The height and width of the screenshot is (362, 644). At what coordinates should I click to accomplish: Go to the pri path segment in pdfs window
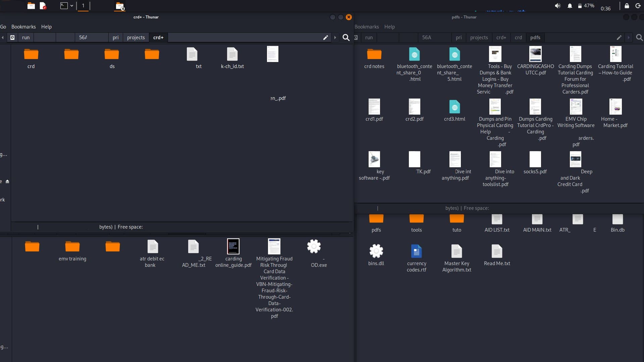click(x=459, y=38)
